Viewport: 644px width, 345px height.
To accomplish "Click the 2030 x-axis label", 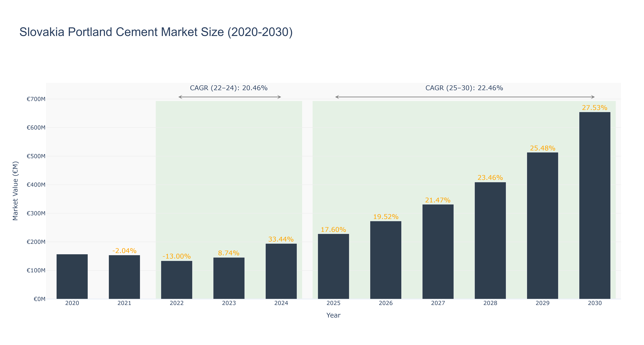I will click(595, 303).
